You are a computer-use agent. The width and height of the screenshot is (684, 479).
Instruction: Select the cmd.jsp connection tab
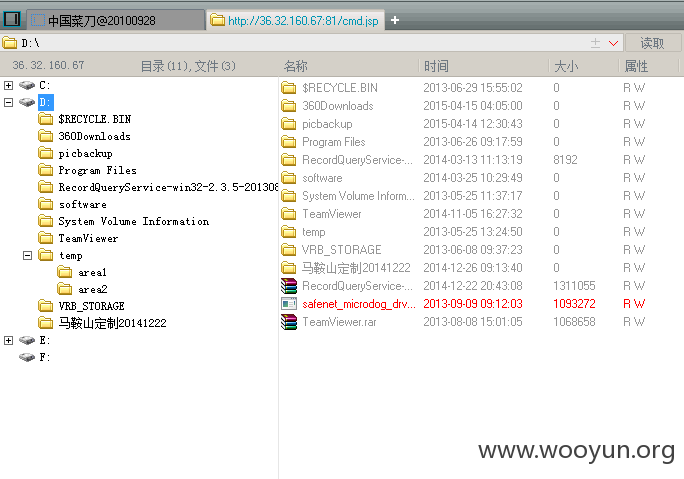pos(295,21)
